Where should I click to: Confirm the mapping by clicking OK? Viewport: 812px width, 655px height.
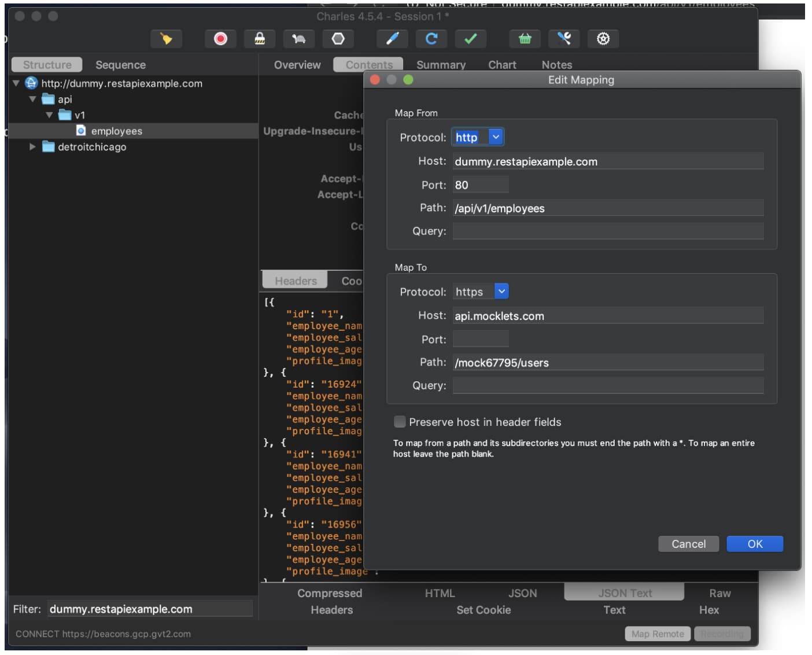point(755,544)
